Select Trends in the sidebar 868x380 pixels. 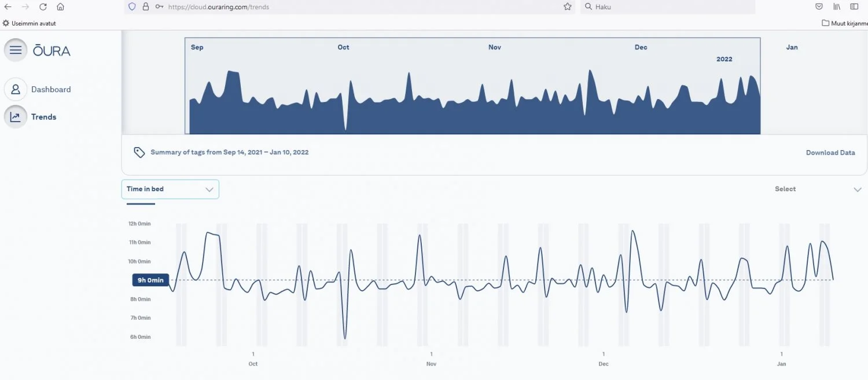click(x=43, y=117)
